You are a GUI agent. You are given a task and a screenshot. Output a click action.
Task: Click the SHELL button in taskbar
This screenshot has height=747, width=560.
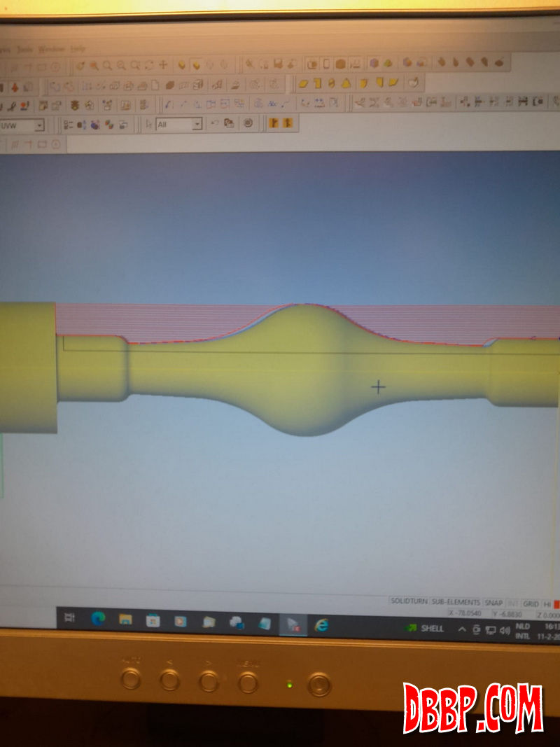point(425,628)
